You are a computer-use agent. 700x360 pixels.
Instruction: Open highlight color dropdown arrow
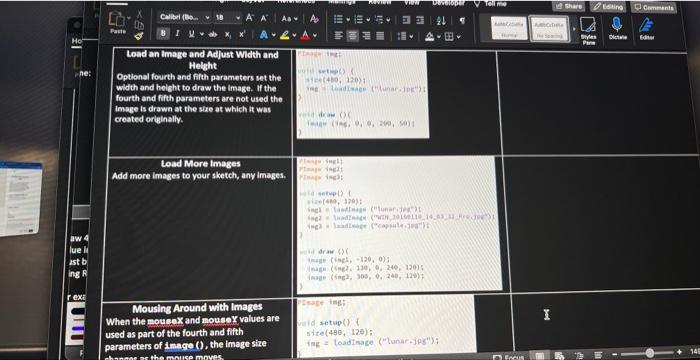pos(294,36)
